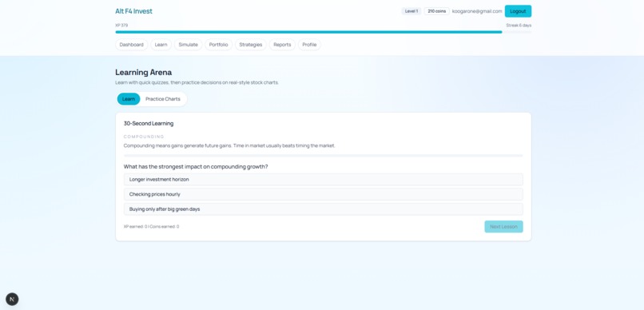The width and height of the screenshot is (644, 310).
Task: Click the COMPOUNDING topic label
Action: coord(144,137)
